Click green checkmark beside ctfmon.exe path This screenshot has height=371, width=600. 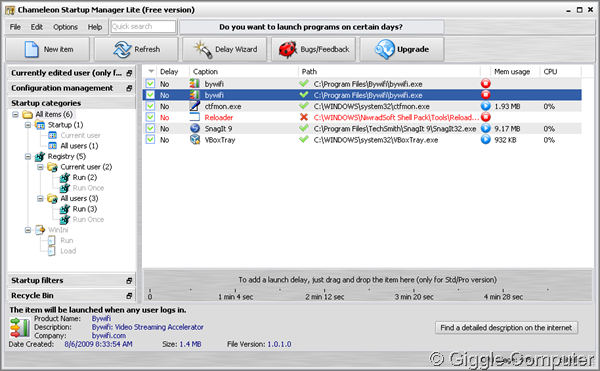pyautogui.click(x=304, y=106)
